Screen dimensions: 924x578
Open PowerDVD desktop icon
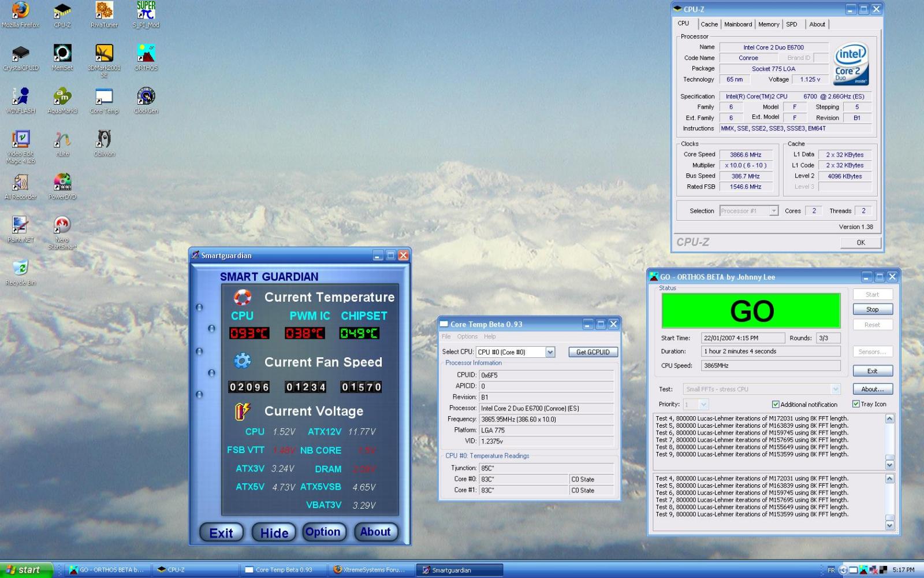62,186
